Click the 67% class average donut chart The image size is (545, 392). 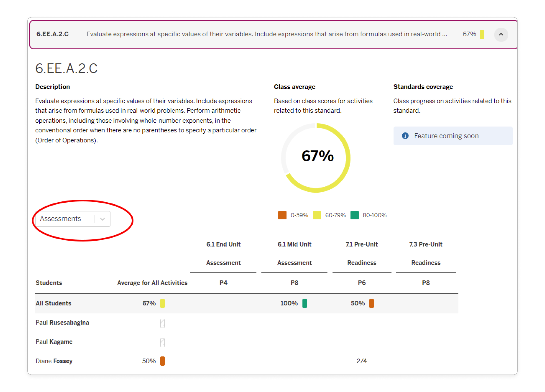(316, 158)
